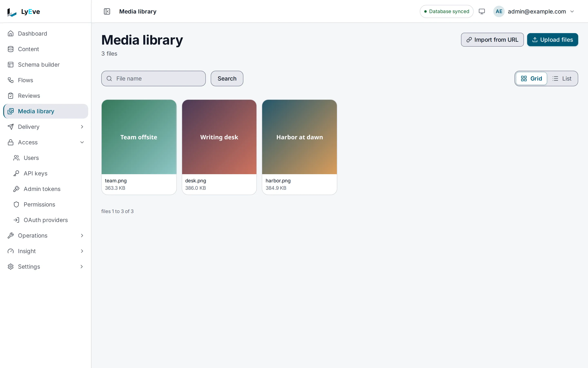The height and width of the screenshot is (368, 588).
Task: Click the Import from URL button
Action: [x=492, y=40]
